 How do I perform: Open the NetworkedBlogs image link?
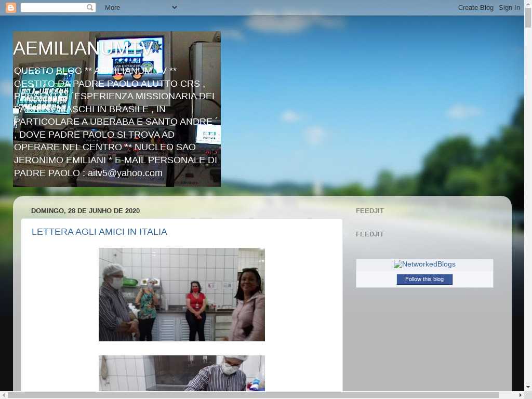pos(424,264)
